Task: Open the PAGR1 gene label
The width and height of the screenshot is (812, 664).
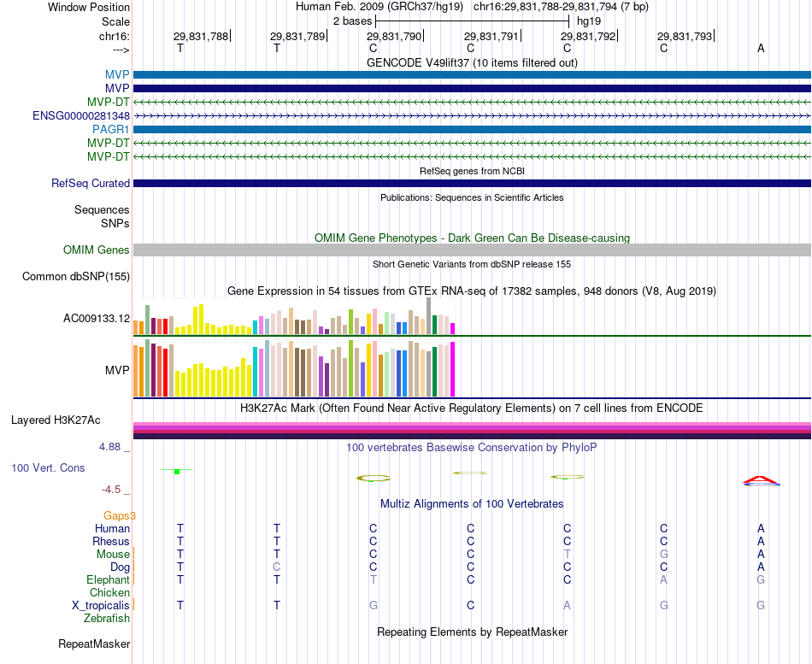Action: pyautogui.click(x=111, y=129)
